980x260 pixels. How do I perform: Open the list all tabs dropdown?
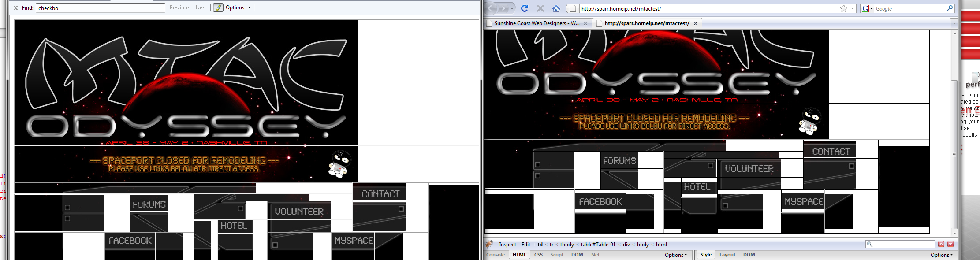[954, 23]
